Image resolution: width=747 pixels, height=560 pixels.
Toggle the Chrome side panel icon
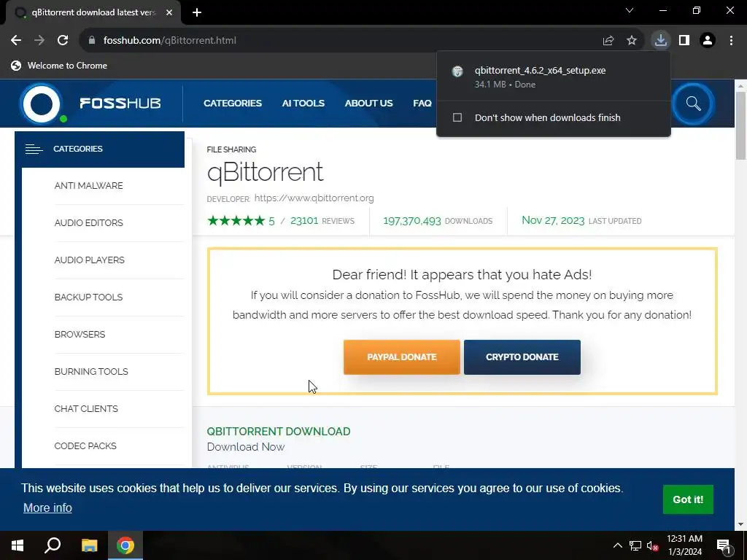click(684, 41)
